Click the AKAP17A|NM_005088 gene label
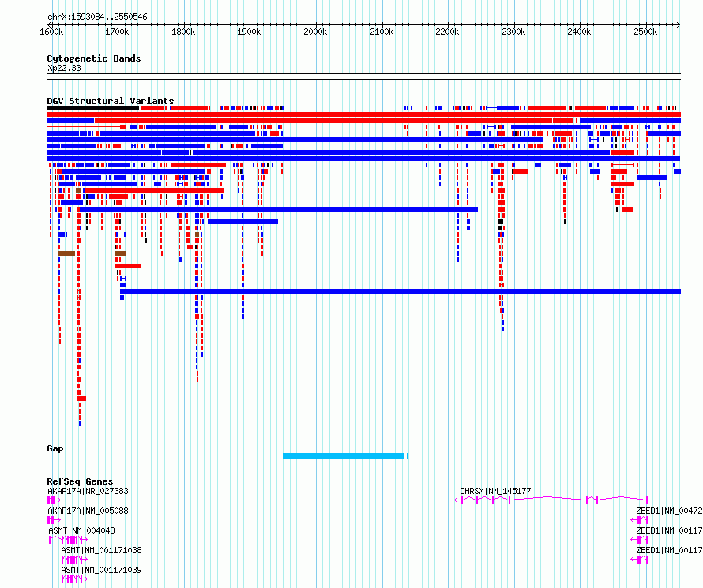This screenshot has width=703, height=588. tap(88, 511)
